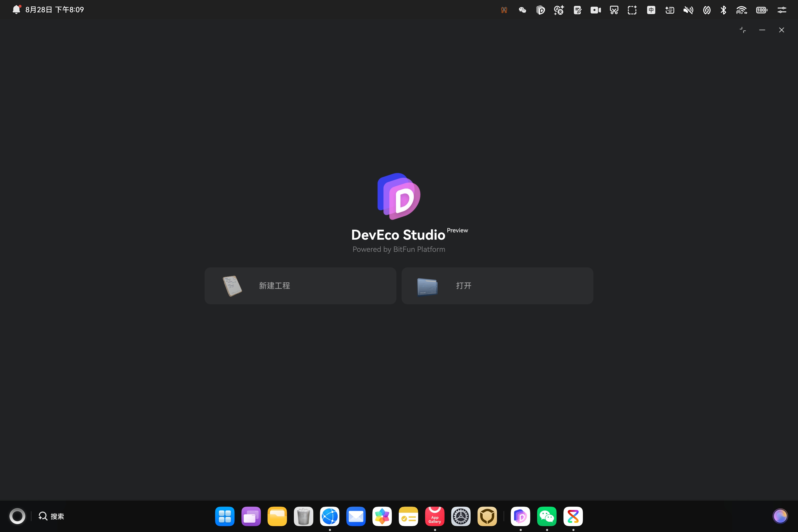Click the 新建工程 card to create a project
Image resolution: width=798 pixels, height=532 pixels.
pyautogui.click(x=300, y=286)
